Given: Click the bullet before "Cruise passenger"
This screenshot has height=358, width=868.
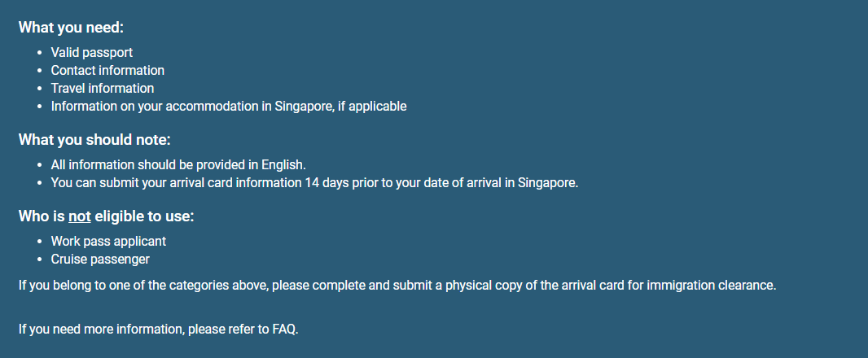Looking at the screenshot, I should pos(40,260).
